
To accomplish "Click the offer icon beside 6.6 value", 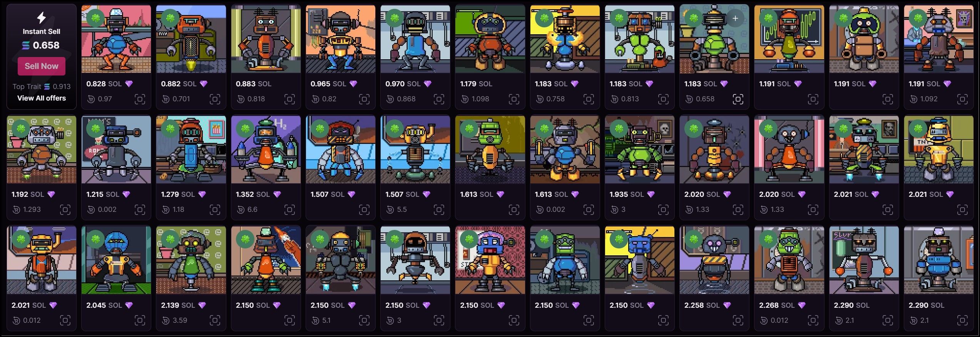I will pyautogui.click(x=241, y=210).
